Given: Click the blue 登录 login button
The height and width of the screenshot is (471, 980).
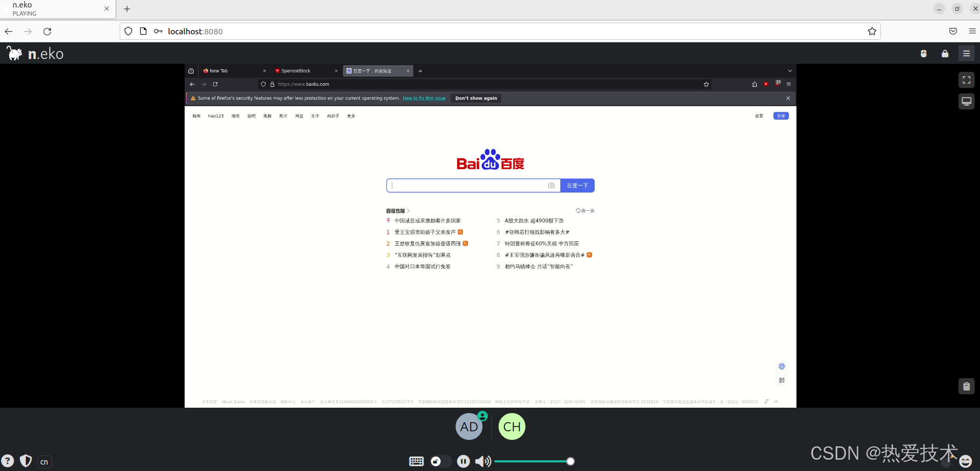Looking at the screenshot, I should pyautogui.click(x=781, y=116).
